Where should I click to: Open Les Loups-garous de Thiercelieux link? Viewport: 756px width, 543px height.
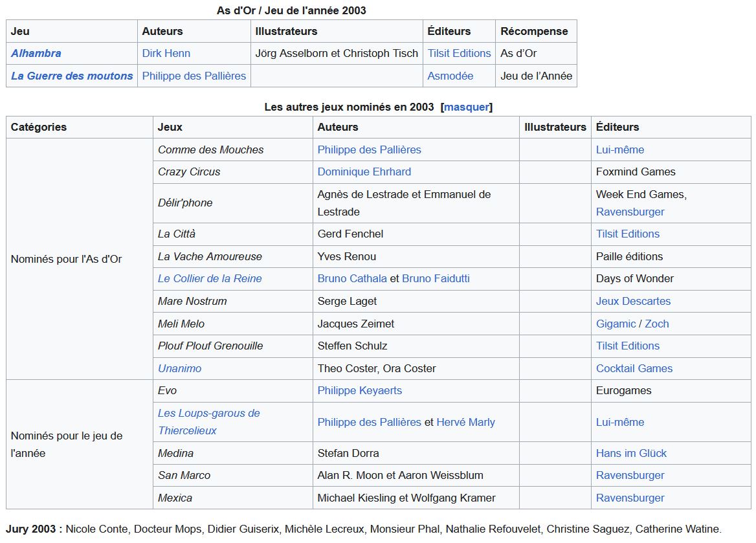pos(209,423)
